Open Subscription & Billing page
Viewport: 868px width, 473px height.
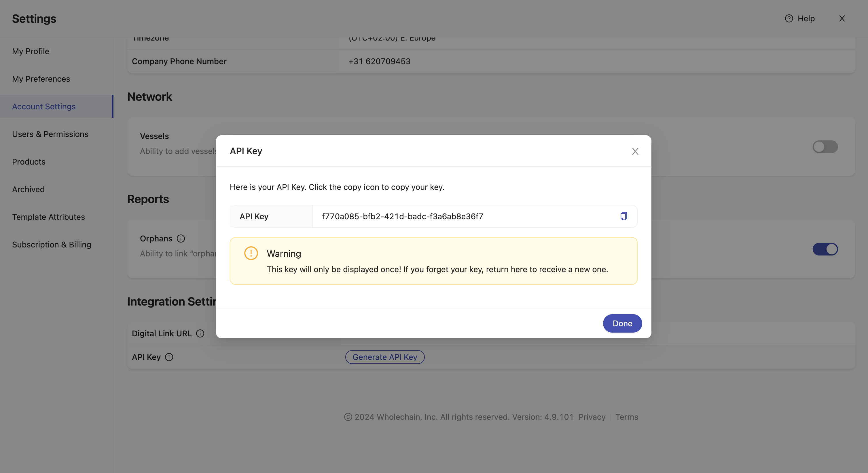[52, 245]
